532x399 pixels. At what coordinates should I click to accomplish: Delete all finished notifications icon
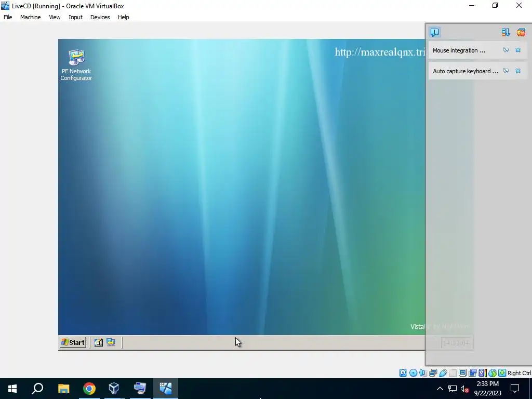(x=521, y=32)
